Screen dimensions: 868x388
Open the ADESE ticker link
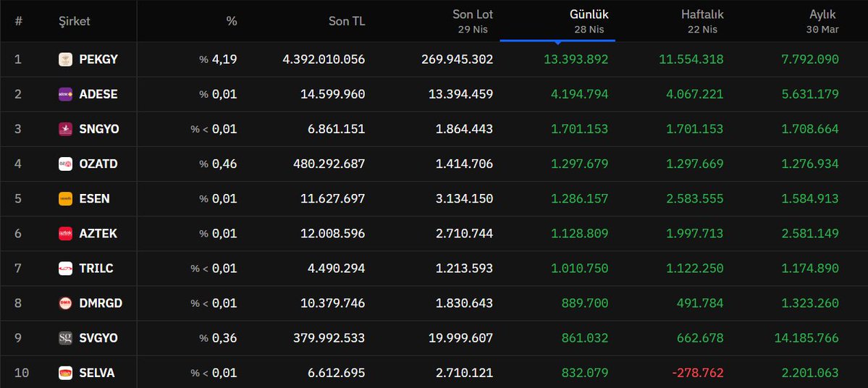point(98,94)
